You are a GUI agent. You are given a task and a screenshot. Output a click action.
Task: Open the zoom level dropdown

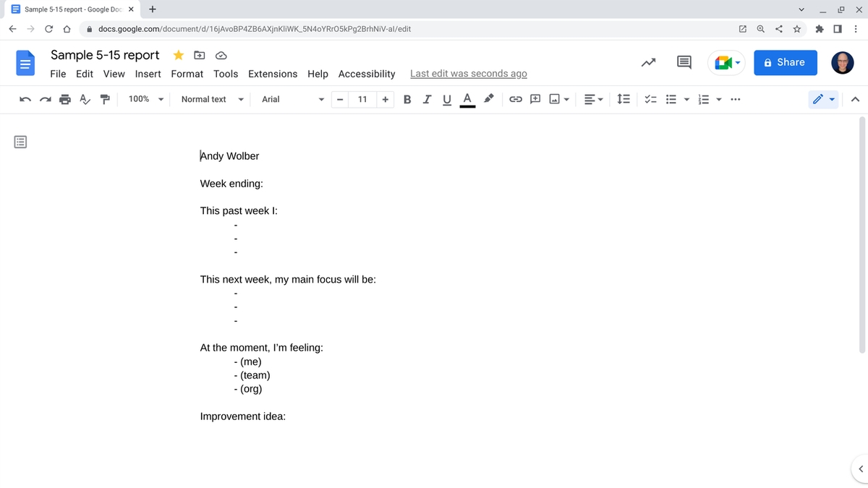point(145,99)
